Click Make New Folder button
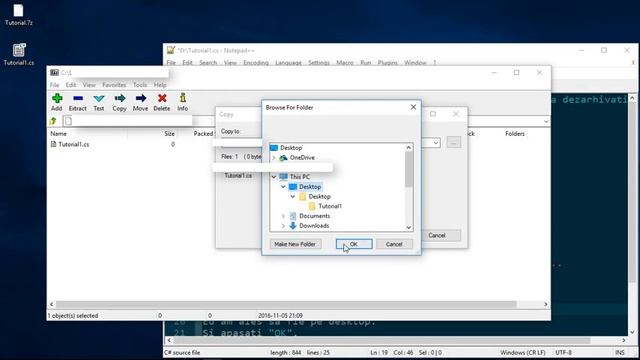This screenshot has width=640, height=360. pyautogui.click(x=295, y=244)
